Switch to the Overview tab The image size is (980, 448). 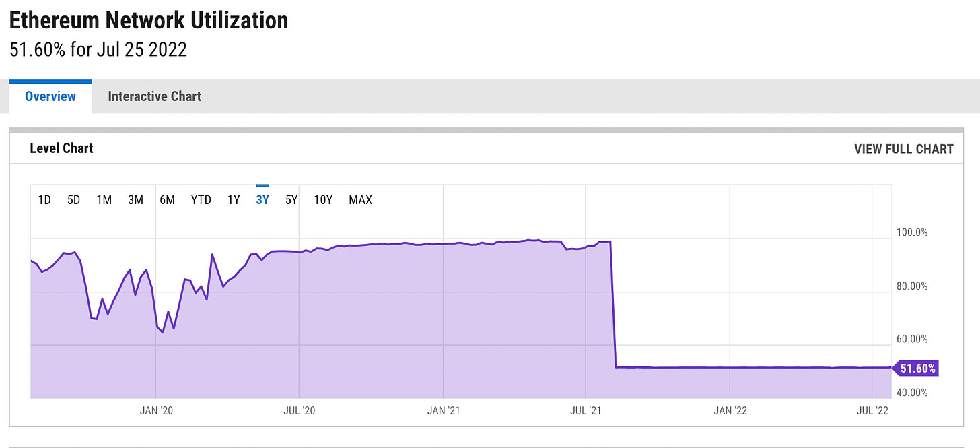point(50,96)
